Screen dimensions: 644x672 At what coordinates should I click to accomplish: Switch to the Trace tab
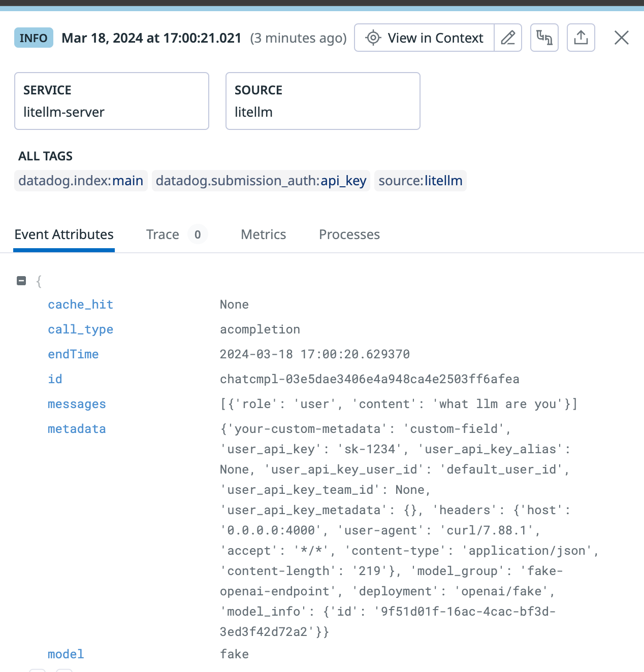pyautogui.click(x=163, y=234)
